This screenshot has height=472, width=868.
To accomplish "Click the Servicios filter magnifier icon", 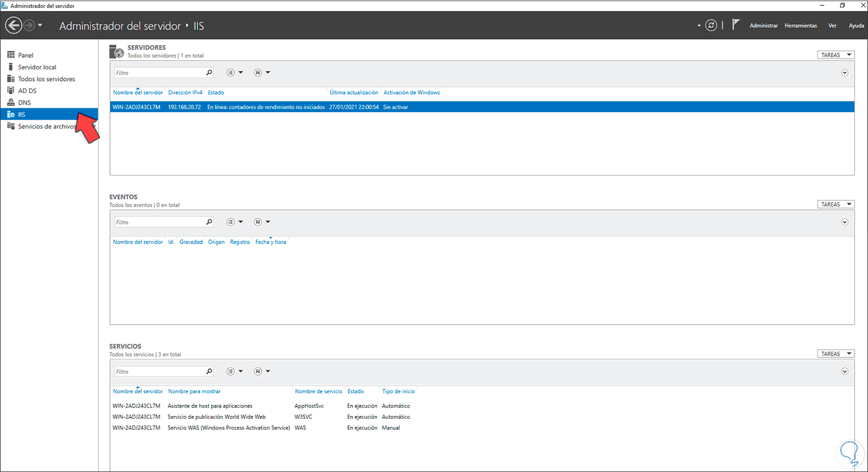I will tap(209, 371).
